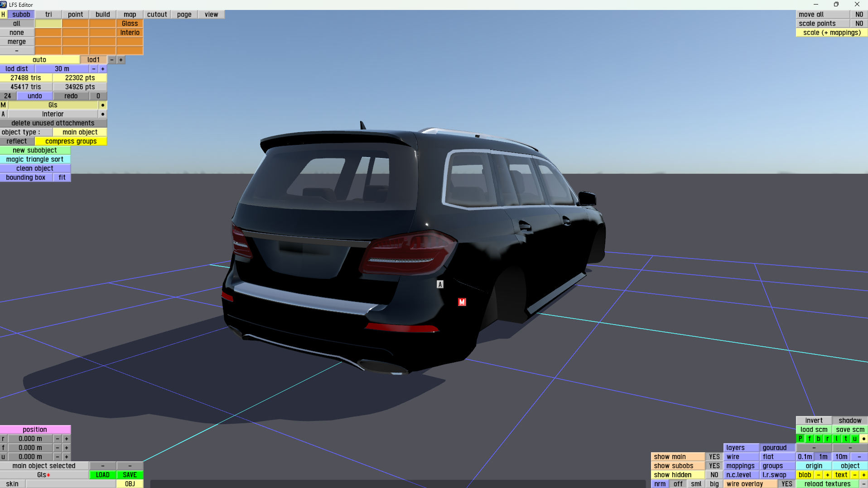The height and width of the screenshot is (488, 868).
Task: Select the f front view button
Action: tap(810, 439)
